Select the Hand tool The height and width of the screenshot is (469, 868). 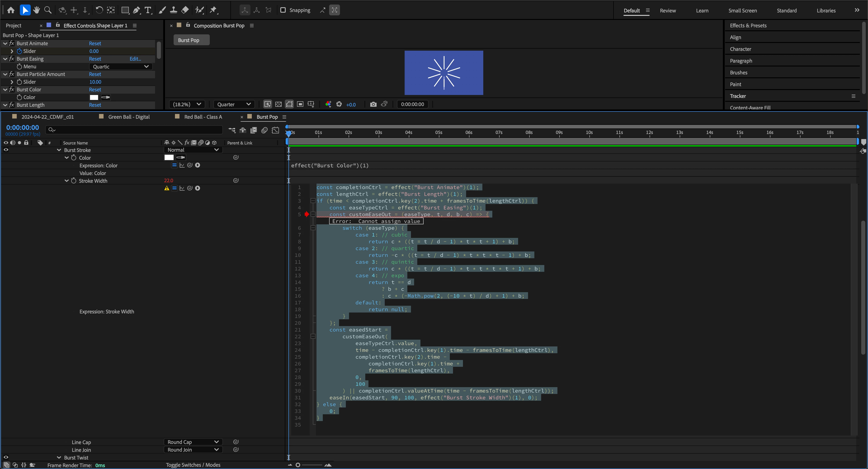[x=36, y=10]
